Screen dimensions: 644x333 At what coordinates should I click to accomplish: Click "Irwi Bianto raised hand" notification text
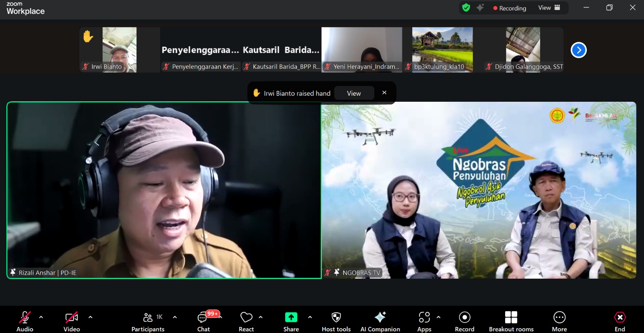pyautogui.click(x=297, y=93)
